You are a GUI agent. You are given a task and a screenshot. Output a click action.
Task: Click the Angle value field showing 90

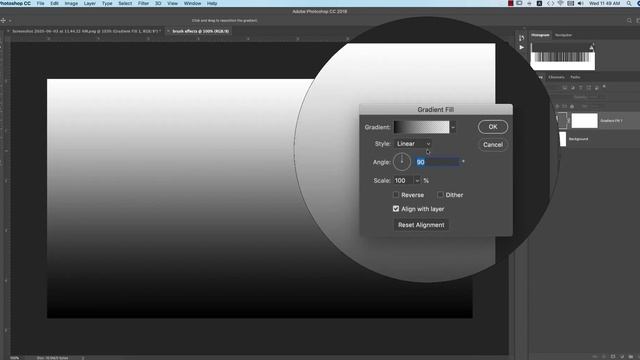[438, 162]
